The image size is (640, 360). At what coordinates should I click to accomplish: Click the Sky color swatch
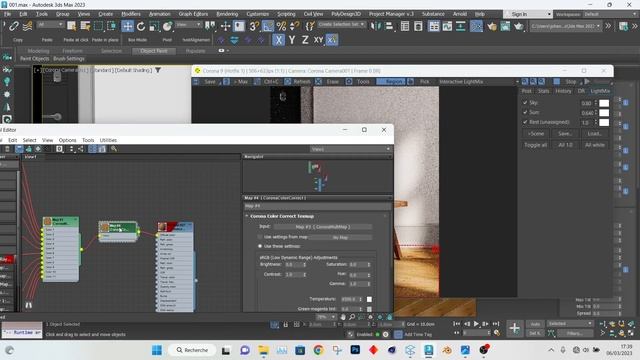pyautogui.click(x=604, y=103)
